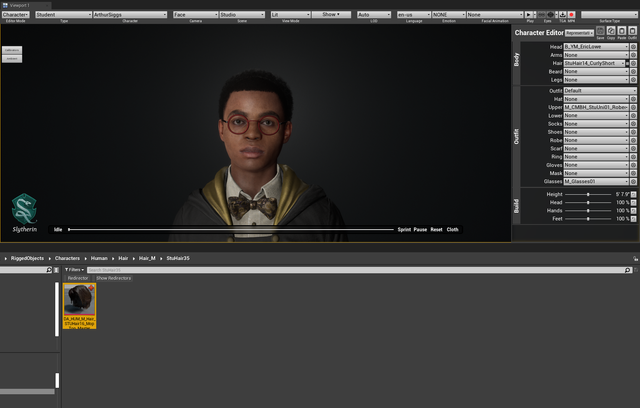Click the dark eye sphere icon

[550, 15]
